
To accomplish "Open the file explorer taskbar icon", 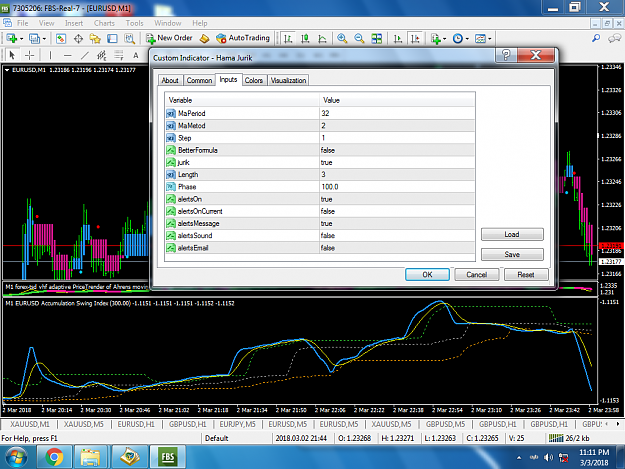I will pos(91,457).
